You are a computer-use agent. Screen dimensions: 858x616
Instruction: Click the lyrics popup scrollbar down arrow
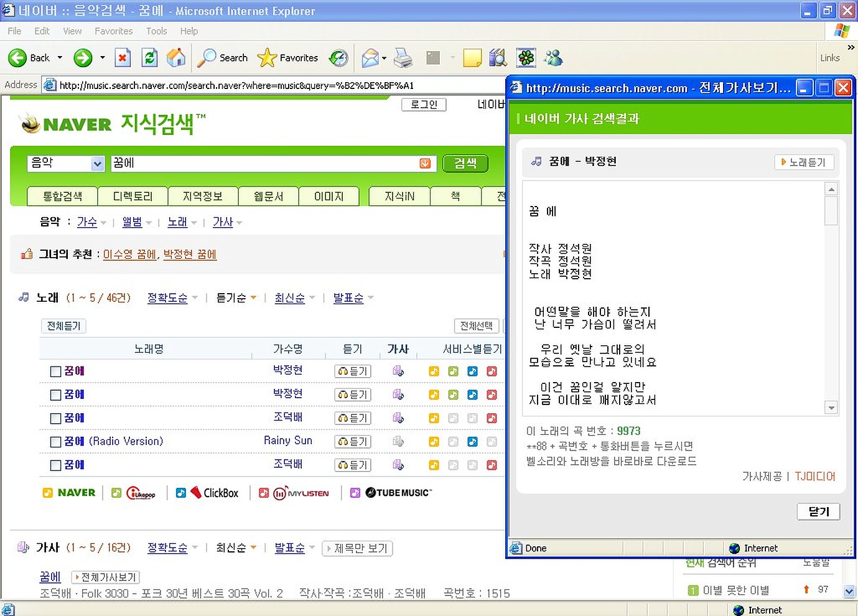point(831,408)
